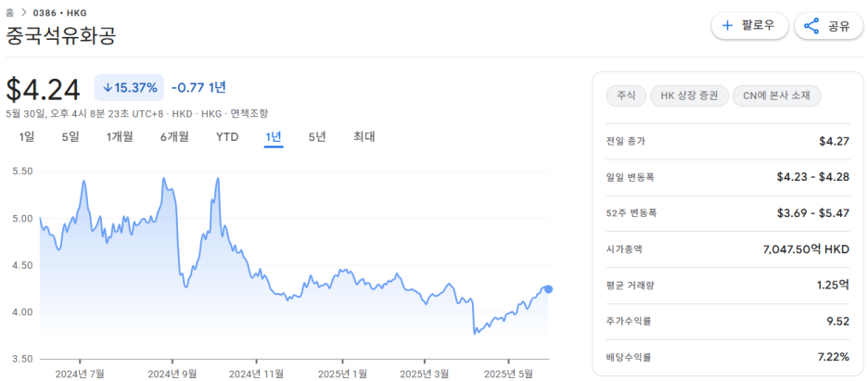Select the 1년 range tab
The image size is (868, 381).
(274, 136)
